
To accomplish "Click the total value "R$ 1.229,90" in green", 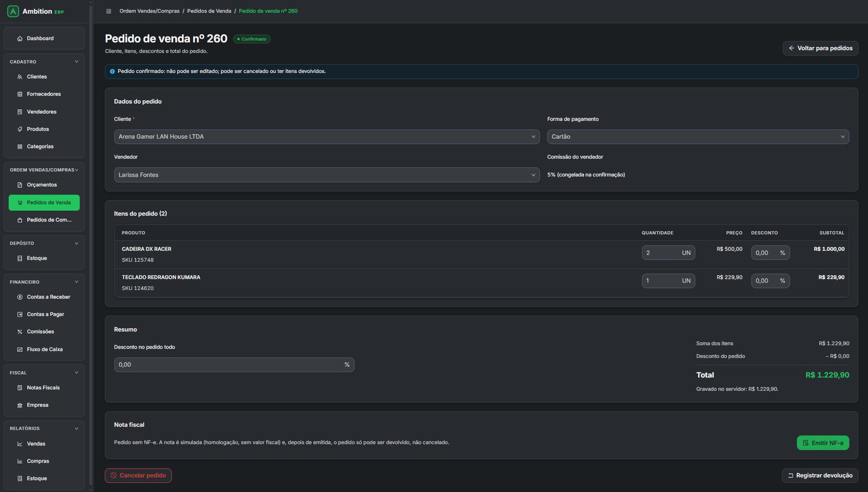I will [x=827, y=375].
